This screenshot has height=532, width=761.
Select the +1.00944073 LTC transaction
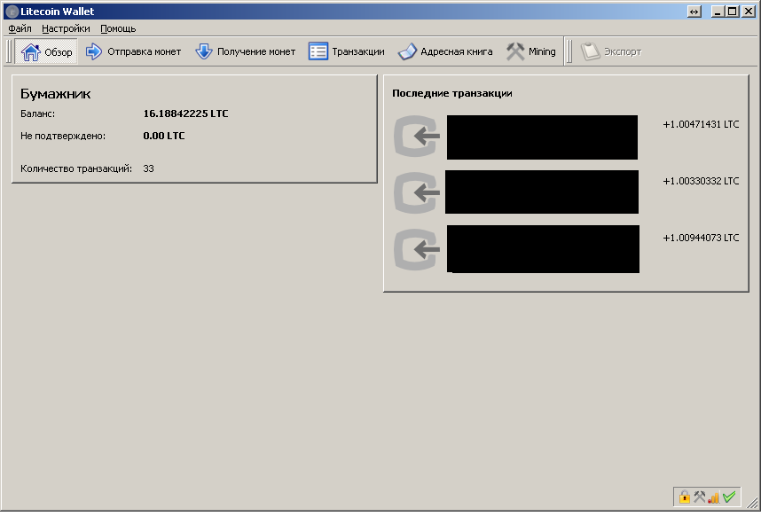tap(700, 238)
